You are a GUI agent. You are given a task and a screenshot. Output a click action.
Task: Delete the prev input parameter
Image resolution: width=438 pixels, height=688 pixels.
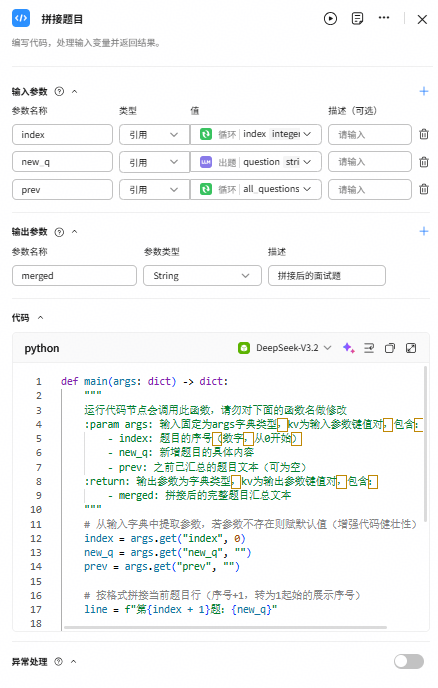(x=424, y=190)
